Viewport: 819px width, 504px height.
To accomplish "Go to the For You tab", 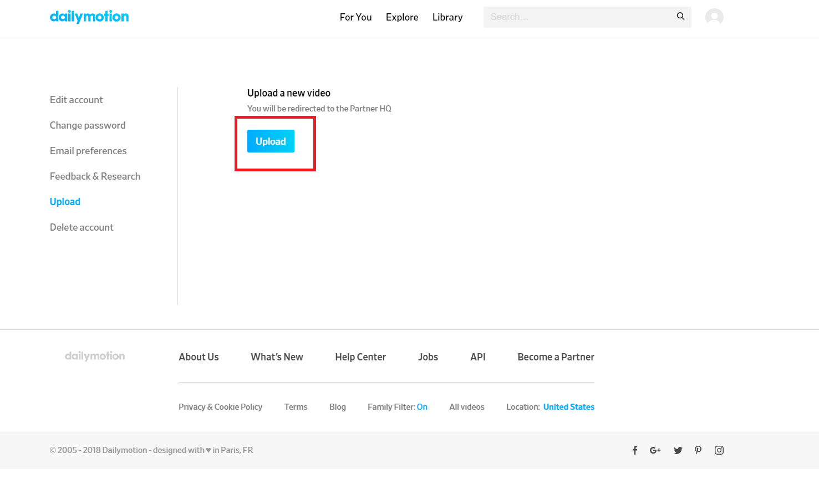I will (x=356, y=17).
